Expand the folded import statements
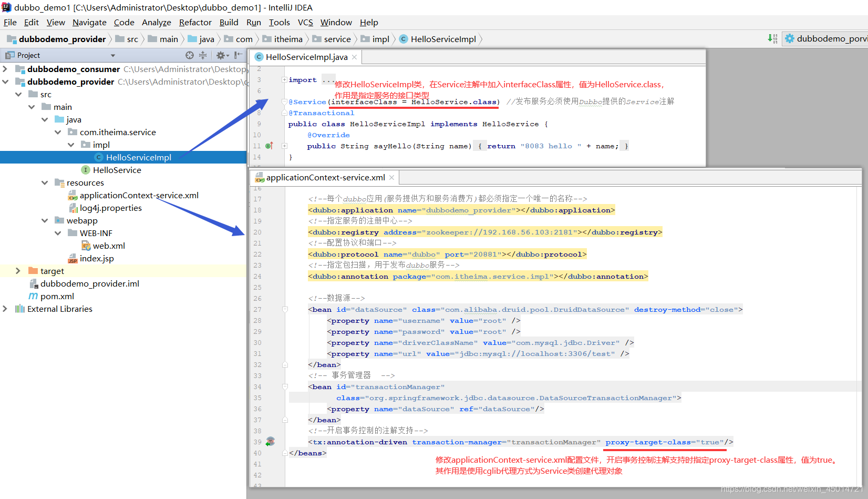This screenshot has height=499, width=868. tap(284, 80)
